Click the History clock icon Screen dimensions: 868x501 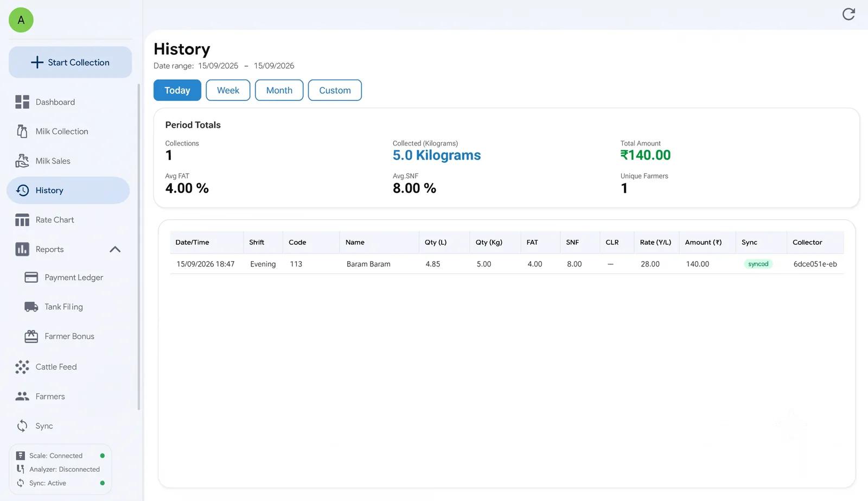point(22,191)
